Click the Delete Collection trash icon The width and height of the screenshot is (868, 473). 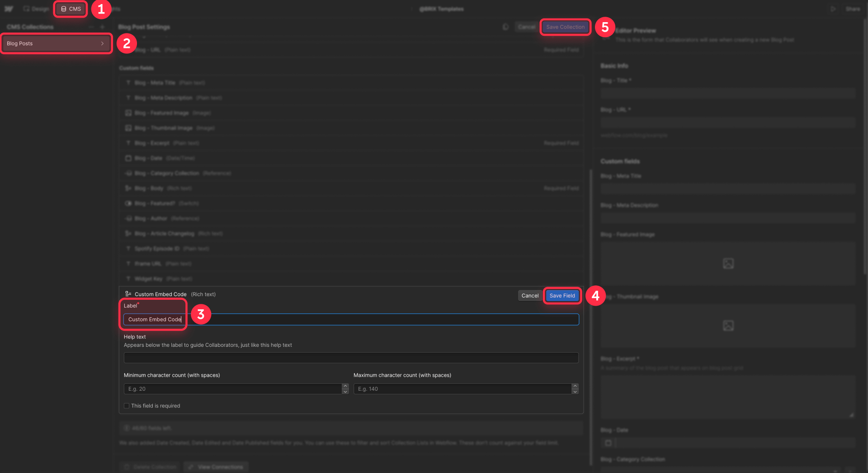coord(126,467)
